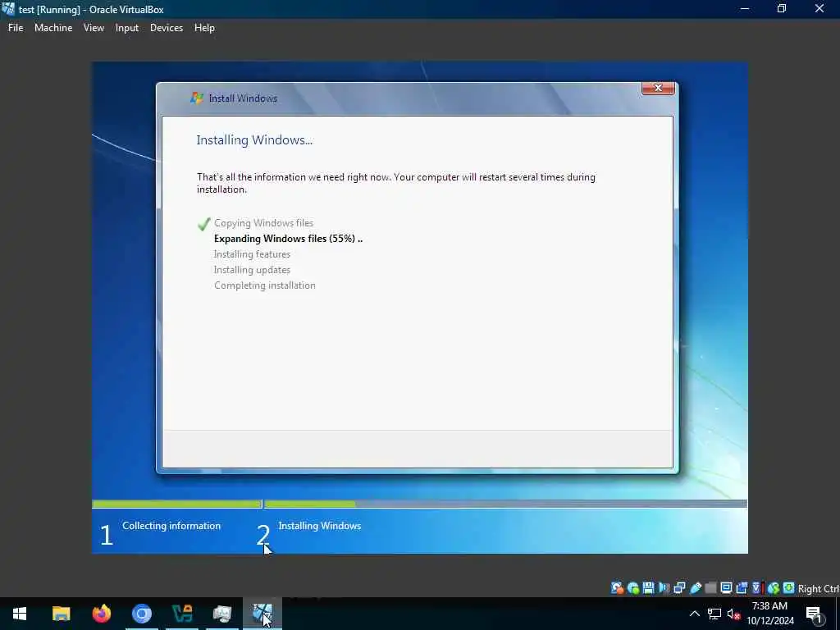
Task: Click the Windows flag icon in Install Windows title
Action: [x=197, y=98]
